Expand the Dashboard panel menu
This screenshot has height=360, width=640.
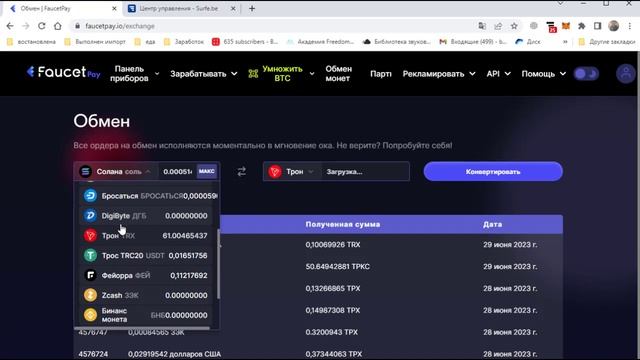point(134,73)
